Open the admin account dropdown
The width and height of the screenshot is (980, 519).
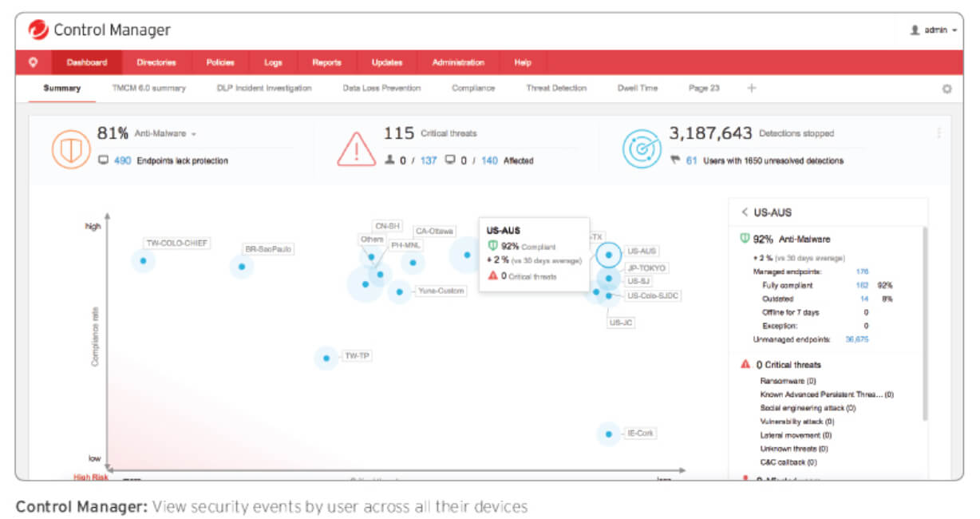934,30
